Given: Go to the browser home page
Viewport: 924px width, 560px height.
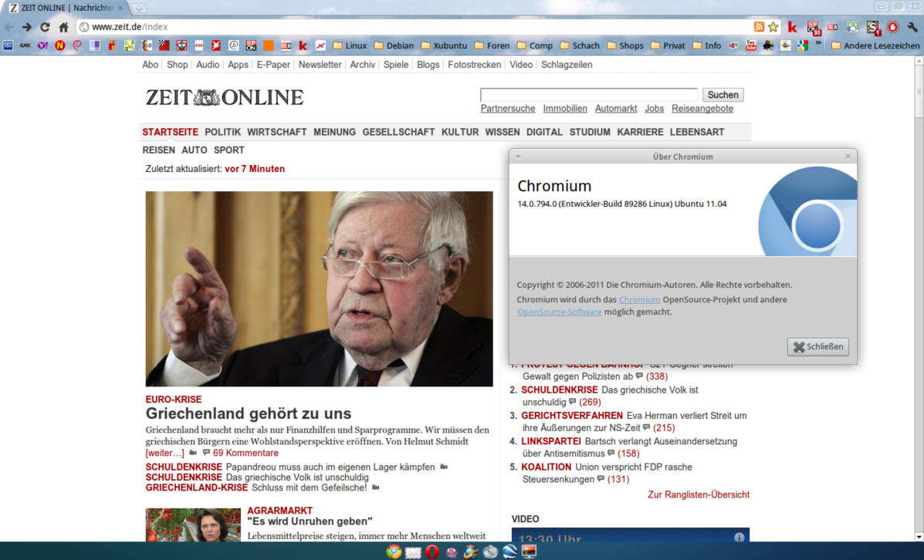Looking at the screenshot, I should 63,26.
